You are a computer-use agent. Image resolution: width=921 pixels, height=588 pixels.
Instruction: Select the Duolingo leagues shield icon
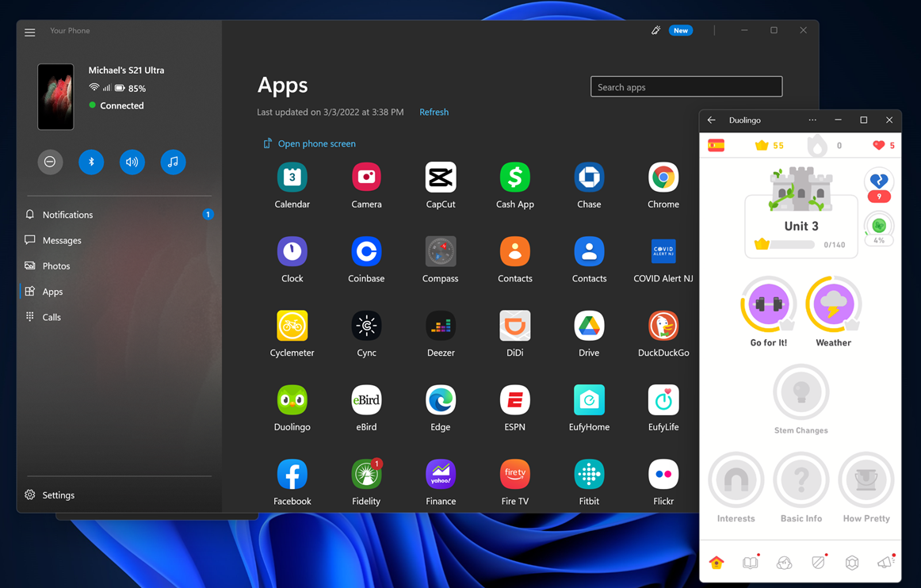pyautogui.click(x=819, y=562)
